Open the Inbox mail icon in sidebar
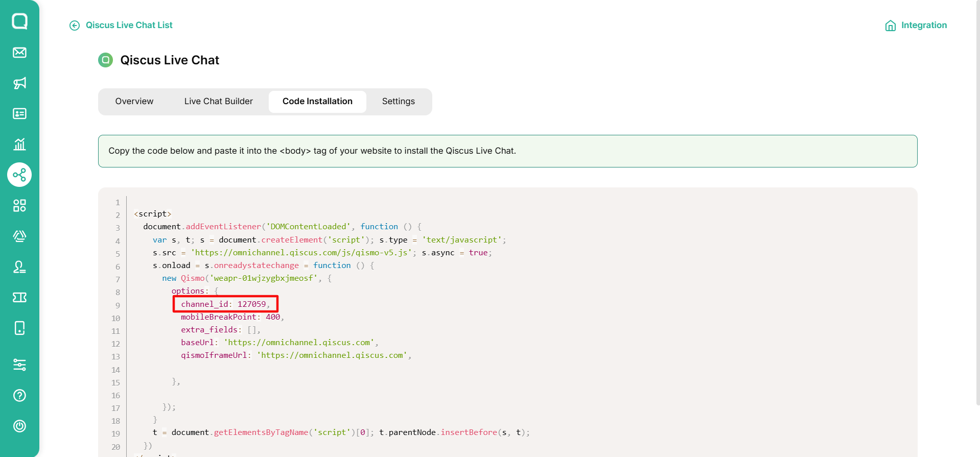This screenshot has width=980, height=457. (x=19, y=53)
